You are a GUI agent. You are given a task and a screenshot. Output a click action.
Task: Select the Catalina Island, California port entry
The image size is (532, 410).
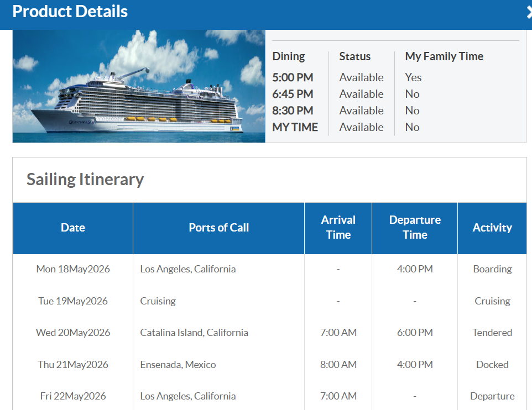tap(194, 332)
